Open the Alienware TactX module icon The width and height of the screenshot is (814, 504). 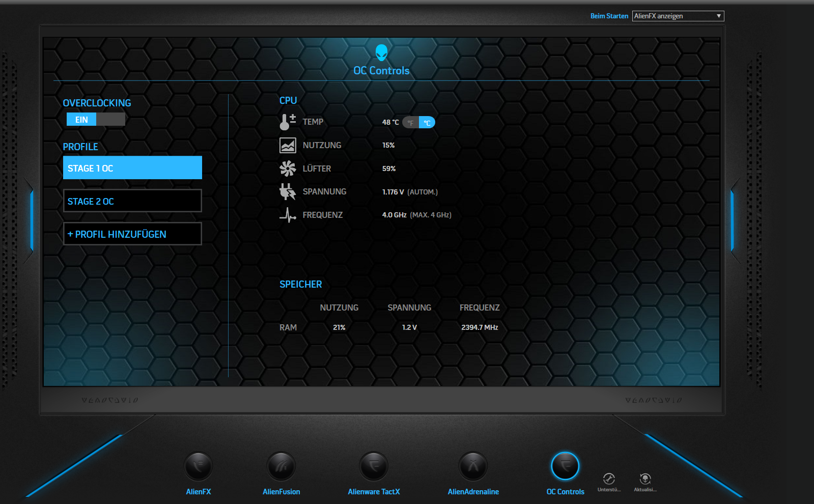[374, 466]
